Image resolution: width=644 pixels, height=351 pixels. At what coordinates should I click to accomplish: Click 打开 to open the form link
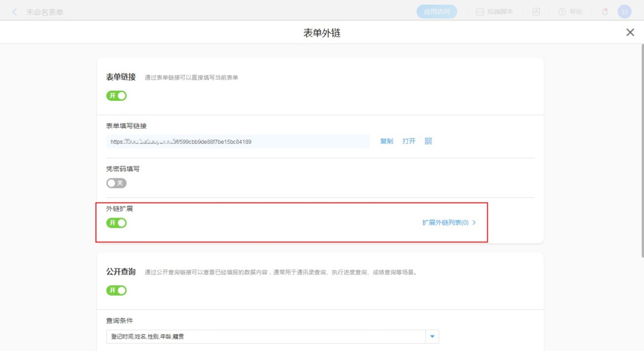(x=409, y=141)
